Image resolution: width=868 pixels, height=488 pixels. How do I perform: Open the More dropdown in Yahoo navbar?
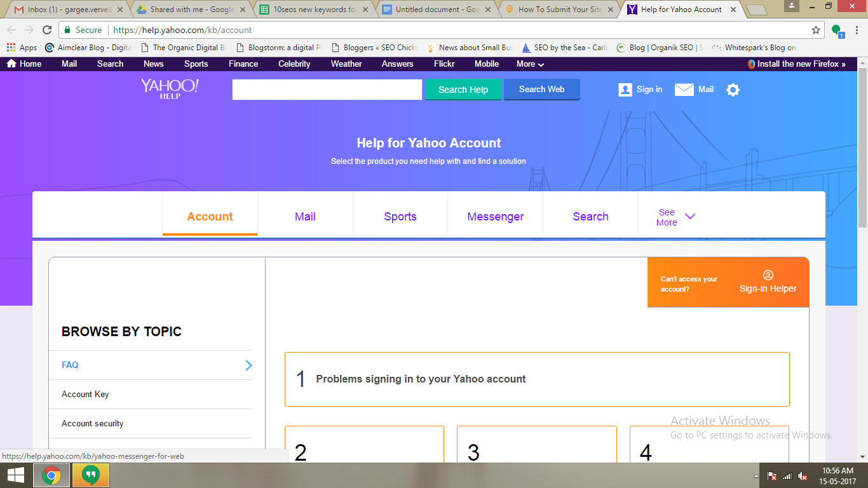(530, 64)
